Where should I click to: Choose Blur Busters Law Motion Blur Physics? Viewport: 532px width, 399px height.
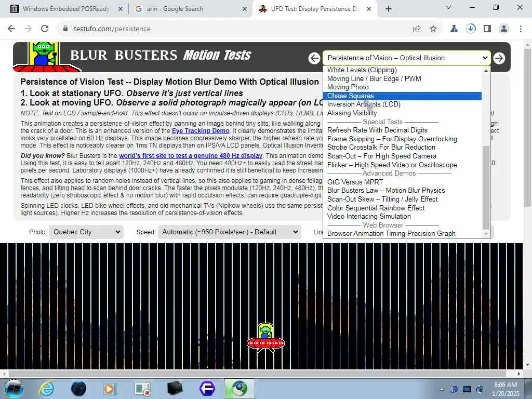[x=402, y=191]
